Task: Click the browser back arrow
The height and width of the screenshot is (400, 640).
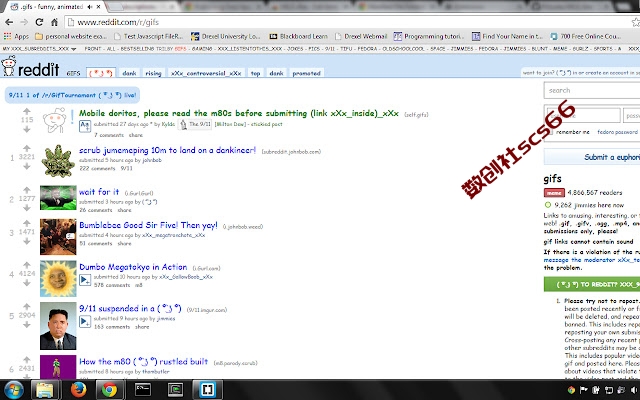Action: point(9,22)
